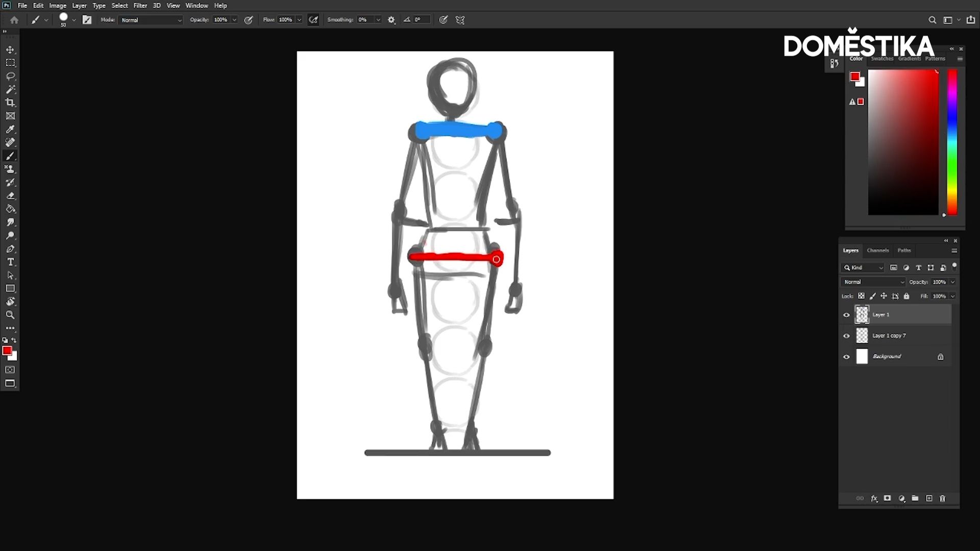Toggle pressure for opacity
Screen dimensions: 980x551
tap(249, 20)
